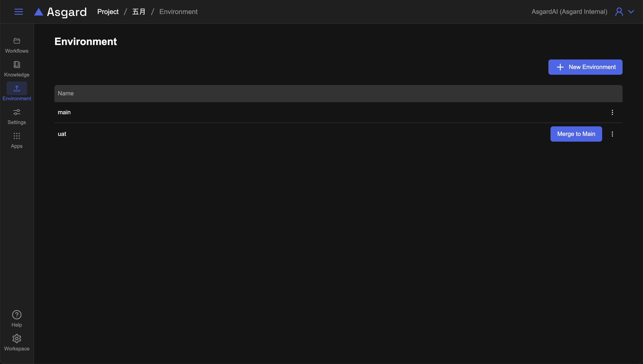Click the Merge to Main button
The width and height of the screenshot is (643, 364).
click(x=576, y=134)
